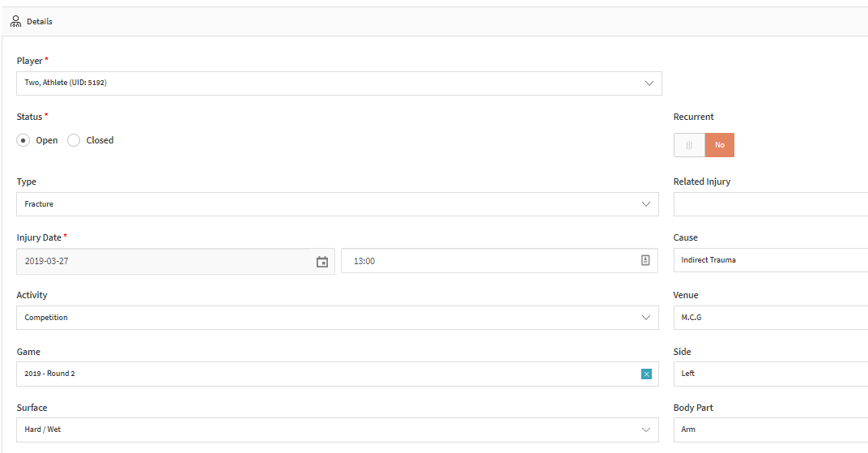Select the Closed status radio button

(74, 141)
